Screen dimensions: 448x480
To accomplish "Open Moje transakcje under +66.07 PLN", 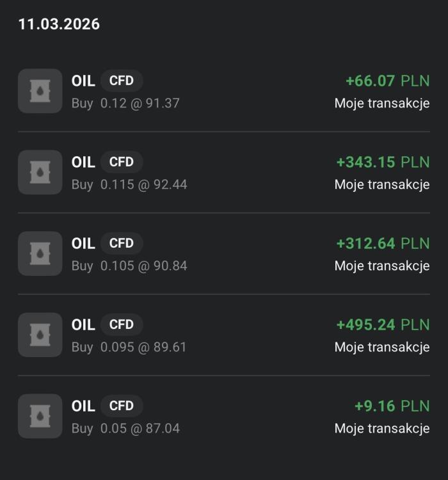I will (381, 103).
